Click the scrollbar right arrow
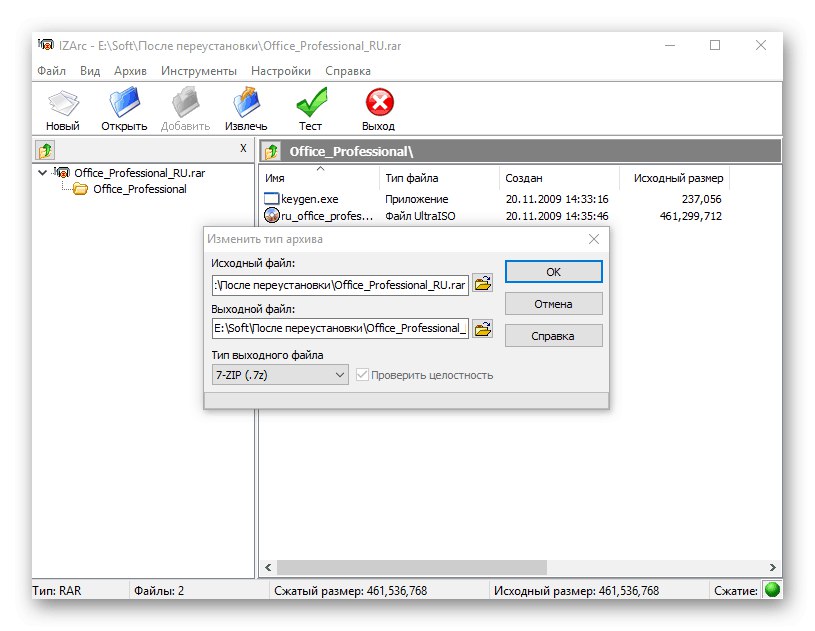This screenshot has height=631, width=815. pos(772,567)
